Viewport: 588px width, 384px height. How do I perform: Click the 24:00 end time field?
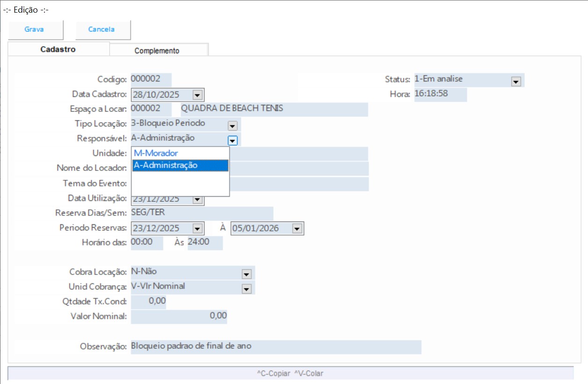click(205, 243)
